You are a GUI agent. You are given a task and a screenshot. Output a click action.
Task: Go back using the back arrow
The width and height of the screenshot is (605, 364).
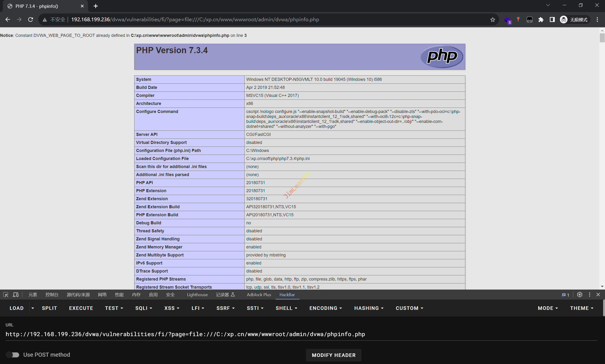pyautogui.click(x=8, y=20)
